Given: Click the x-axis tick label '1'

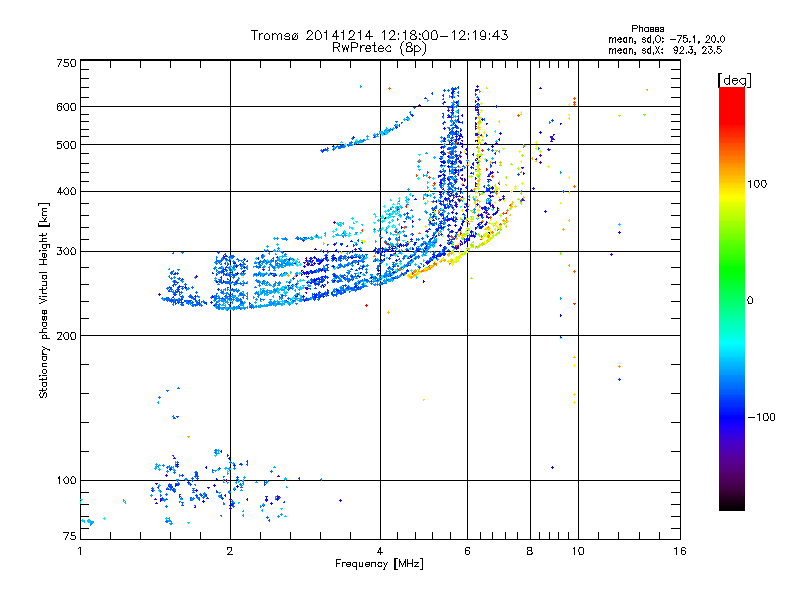Looking at the screenshot, I should [x=80, y=551].
